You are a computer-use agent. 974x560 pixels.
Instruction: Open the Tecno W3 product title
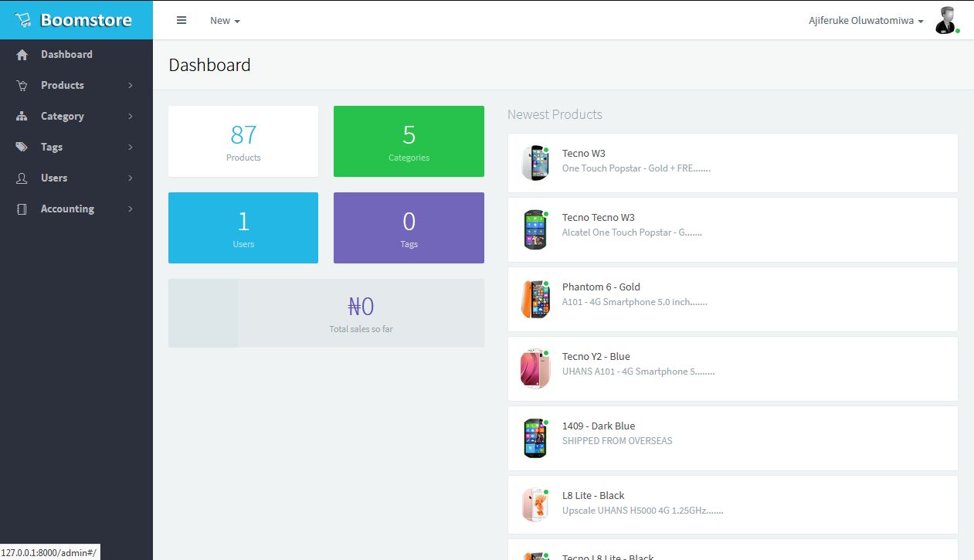[584, 154]
